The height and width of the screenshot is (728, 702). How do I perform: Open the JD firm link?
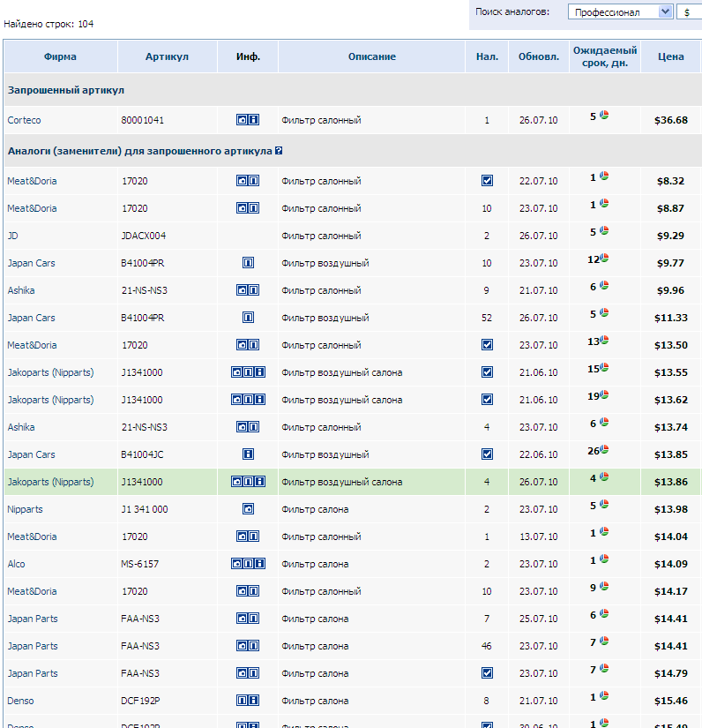[x=12, y=236]
